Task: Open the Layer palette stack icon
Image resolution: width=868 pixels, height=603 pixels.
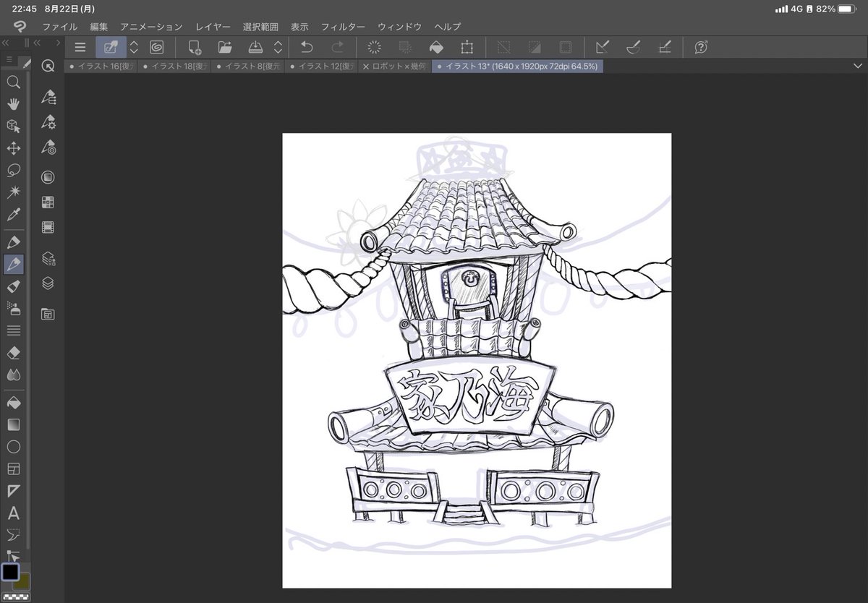Action: point(48,283)
